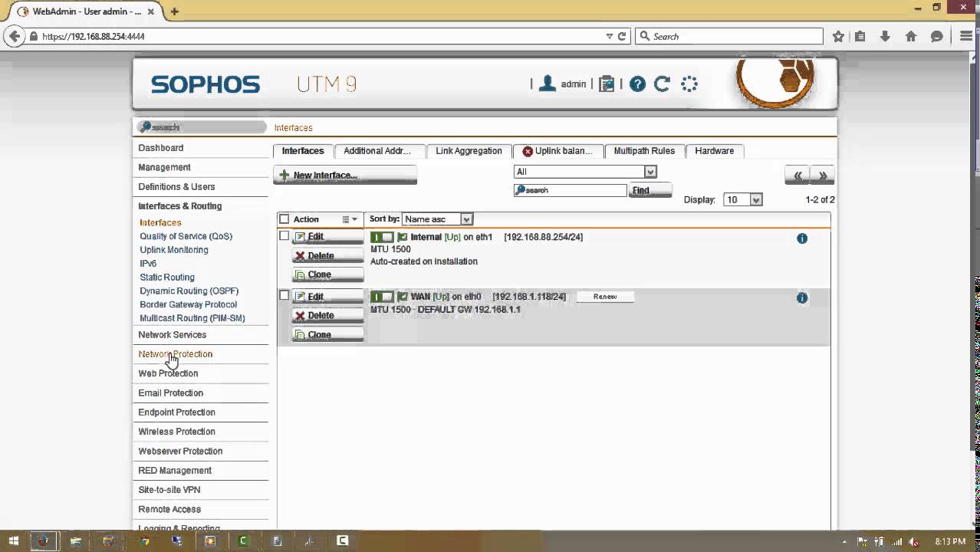This screenshot has height=552, width=980.
Task: Open the Windows Start button
Action: pyautogui.click(x=13, y=541)
